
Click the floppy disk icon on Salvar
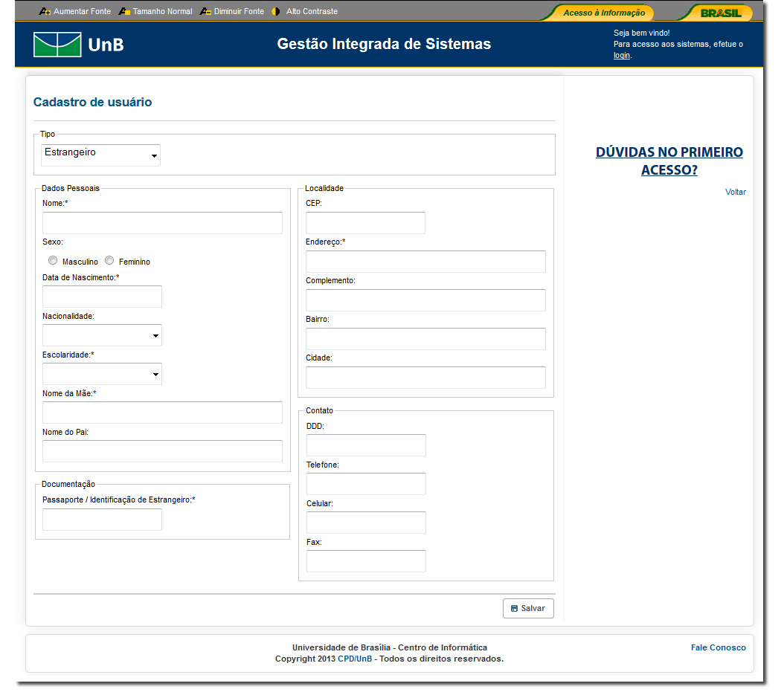[x=514, y=609]
